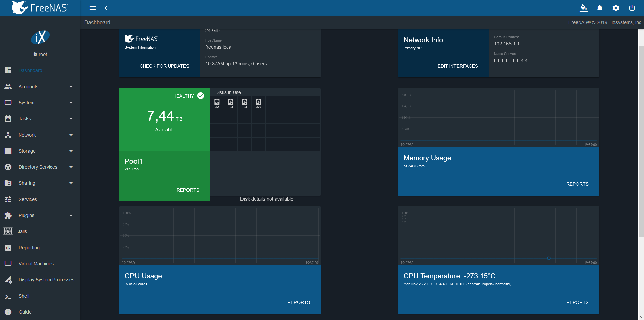The width and height of the screenshot is (644, 320).
Task: Click the Accounts people icon
Action: [8, 87]
